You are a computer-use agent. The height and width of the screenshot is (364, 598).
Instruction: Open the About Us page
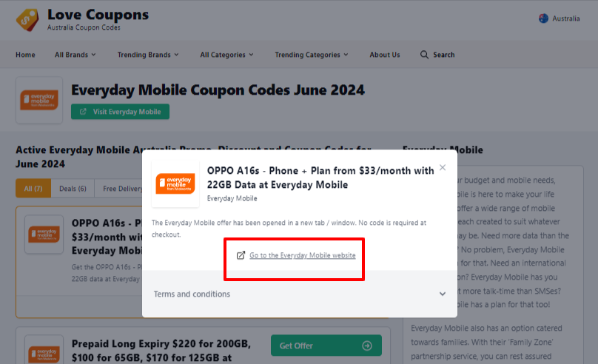pos(384,55)
